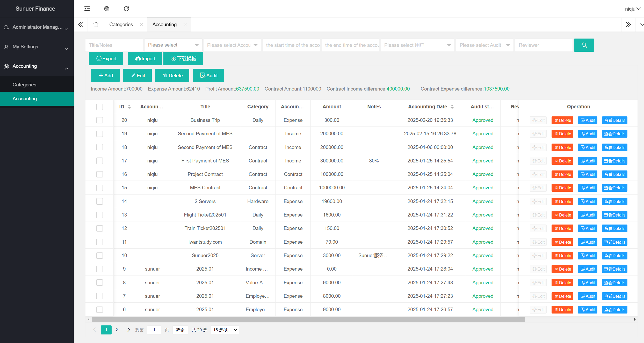Check the 2 Servers row checkbox
Image resolution: width=644 pixels, height=343 pixels.
(x=99, y=202)
